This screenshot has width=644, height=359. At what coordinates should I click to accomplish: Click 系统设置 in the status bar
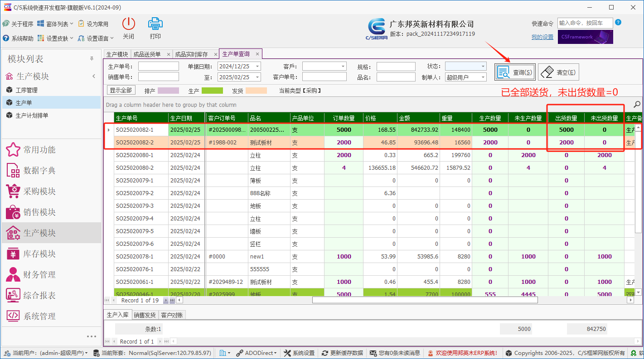299,353
